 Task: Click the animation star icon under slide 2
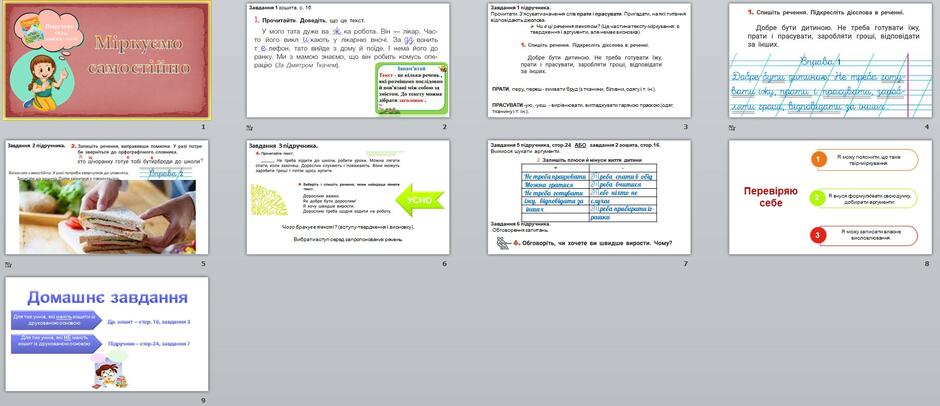(x=249, y=127)
